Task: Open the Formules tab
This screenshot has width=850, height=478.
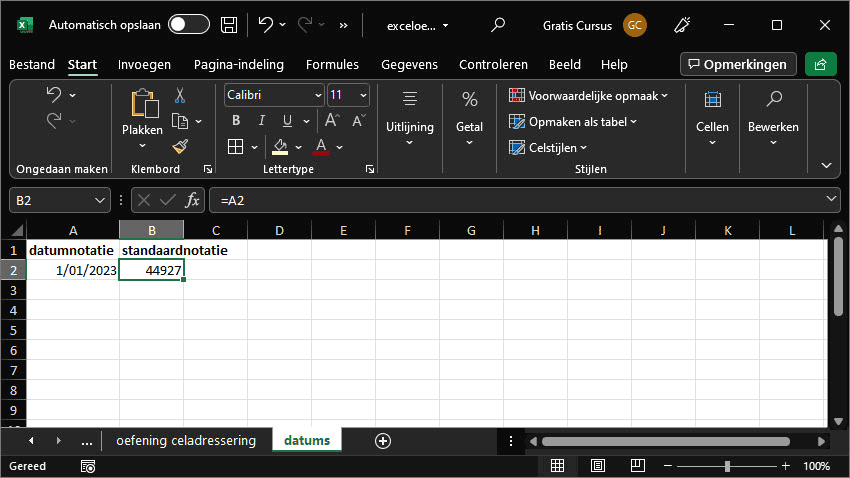Action: click(332, 64)
